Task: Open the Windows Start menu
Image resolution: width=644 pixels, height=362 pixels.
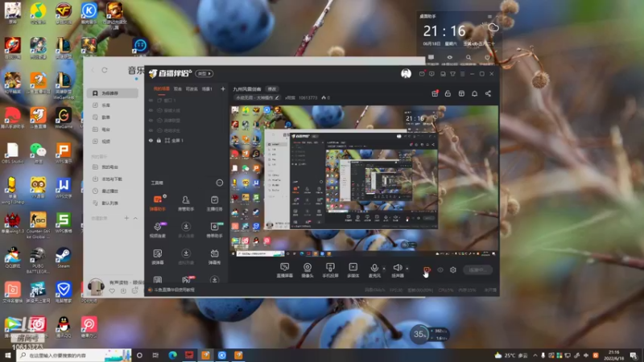Action: pos(8,355)
